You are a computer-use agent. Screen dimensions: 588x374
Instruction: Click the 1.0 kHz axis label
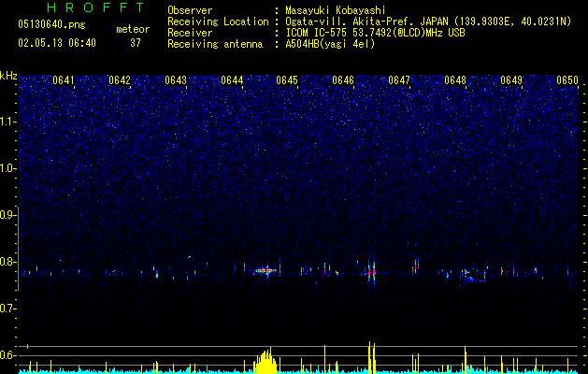(7, 168)
